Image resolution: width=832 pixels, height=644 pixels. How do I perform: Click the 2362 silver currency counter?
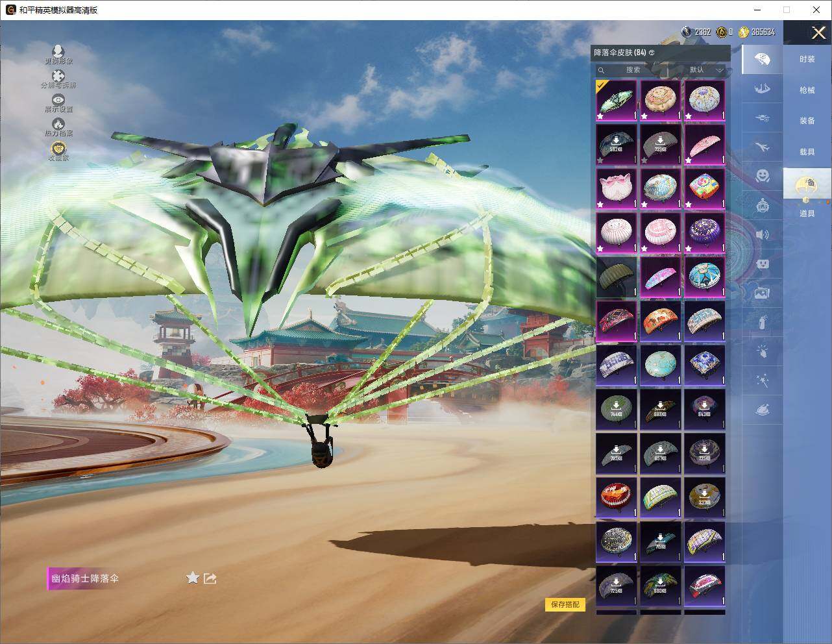(x=696, y=32)
